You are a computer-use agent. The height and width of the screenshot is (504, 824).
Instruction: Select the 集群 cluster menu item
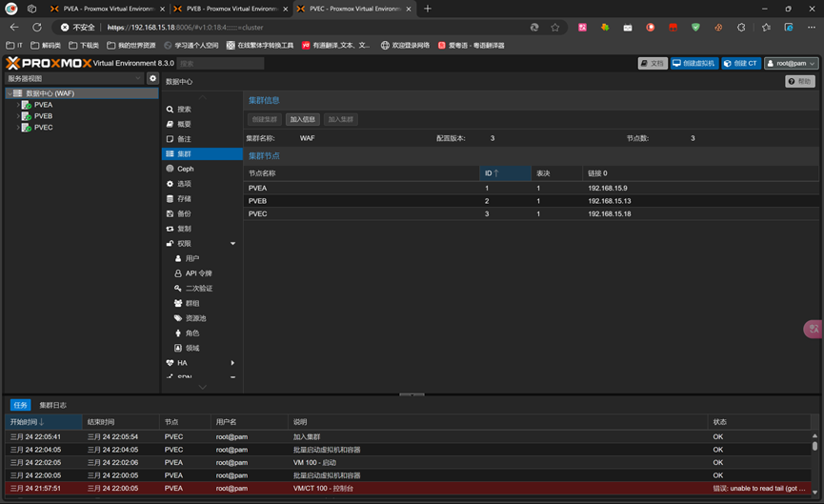202,154
